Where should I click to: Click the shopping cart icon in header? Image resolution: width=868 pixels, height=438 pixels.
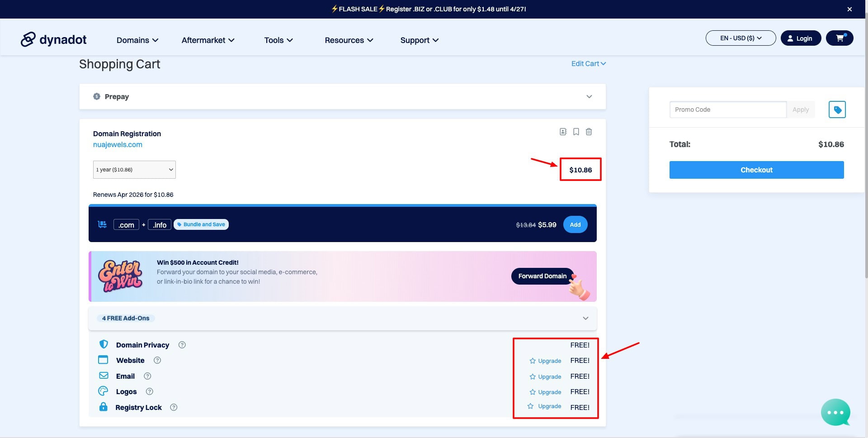[x=839, y=38]
